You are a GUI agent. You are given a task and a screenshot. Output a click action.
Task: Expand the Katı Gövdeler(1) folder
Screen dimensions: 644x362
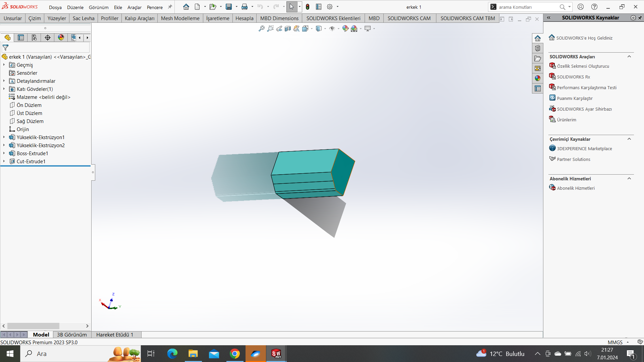click(x=4, y=89)
